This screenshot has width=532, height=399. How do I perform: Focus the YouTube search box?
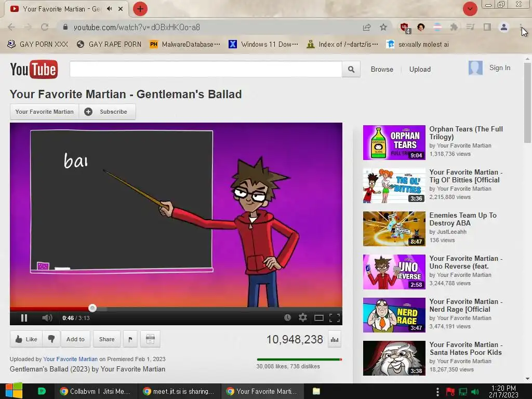206,69
